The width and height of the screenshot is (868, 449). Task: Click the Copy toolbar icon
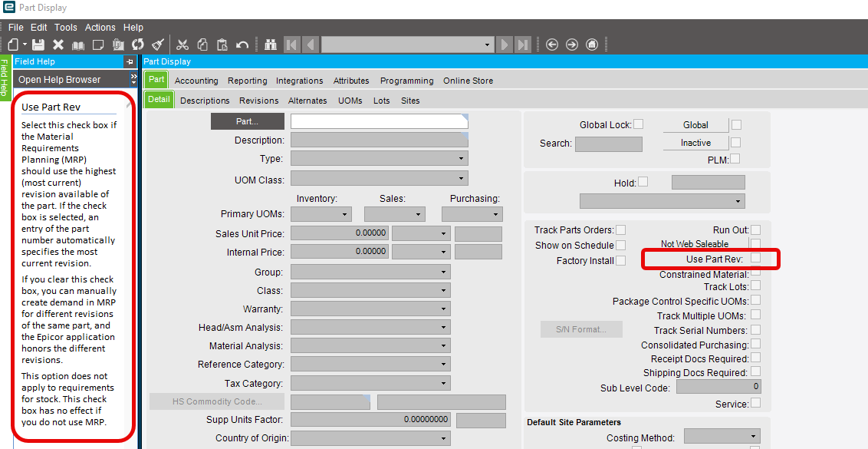point(202,45)
